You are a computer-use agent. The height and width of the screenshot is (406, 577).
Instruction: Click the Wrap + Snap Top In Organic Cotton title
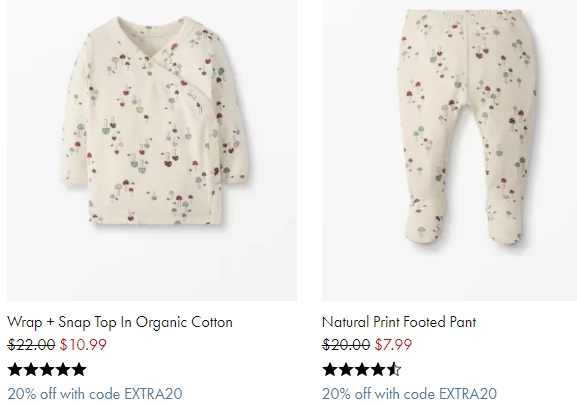(120, 322)
